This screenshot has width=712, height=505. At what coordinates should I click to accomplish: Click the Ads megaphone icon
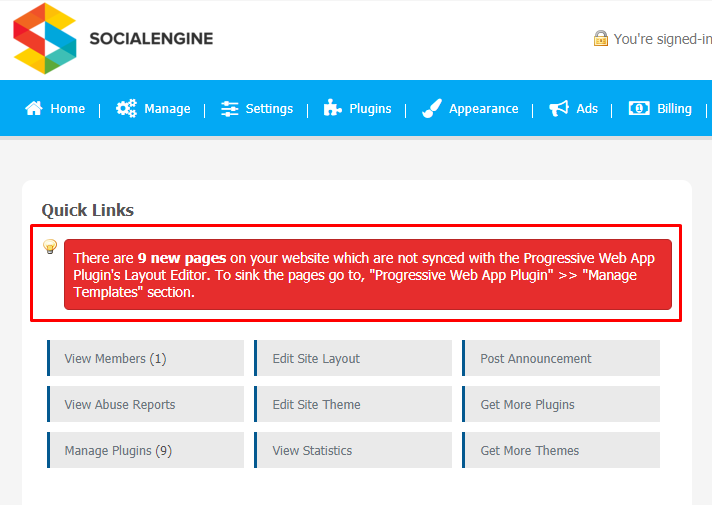tap(559, 109)
